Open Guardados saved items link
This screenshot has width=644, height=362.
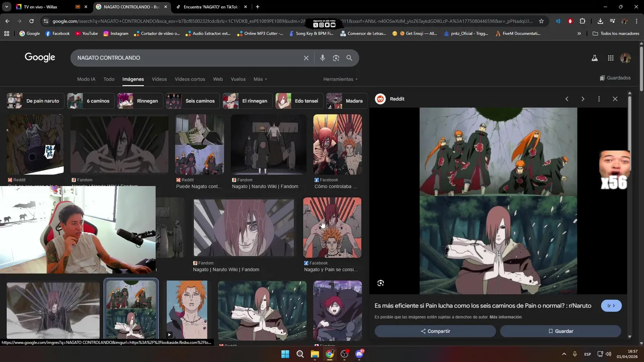point(615,78)
